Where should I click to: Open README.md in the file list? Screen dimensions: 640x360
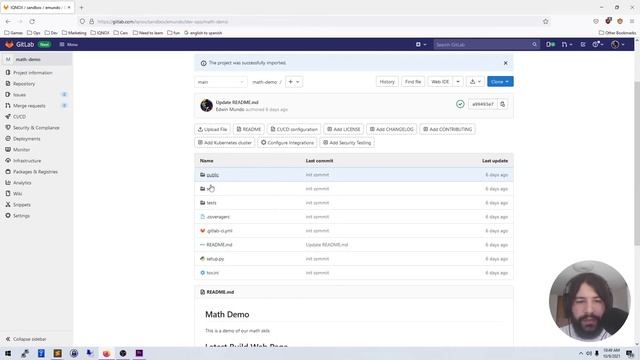219,245
